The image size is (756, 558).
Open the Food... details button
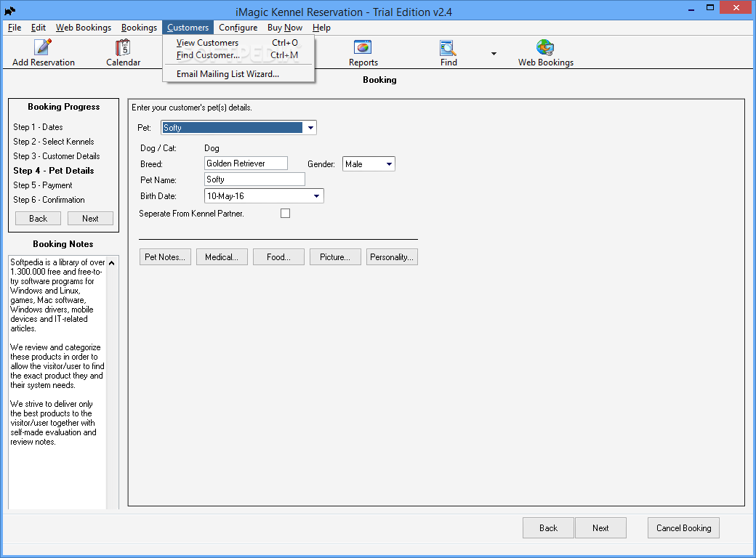[x=278, y=256]
